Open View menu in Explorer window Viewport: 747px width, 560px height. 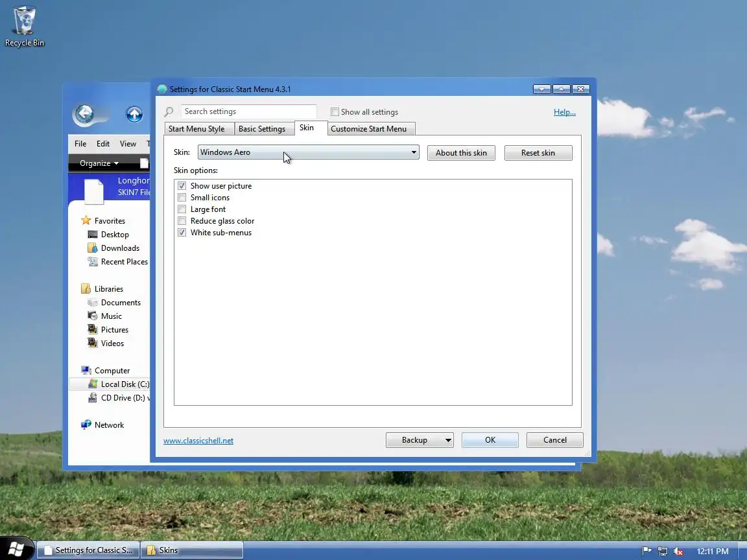tap(128, 144)
